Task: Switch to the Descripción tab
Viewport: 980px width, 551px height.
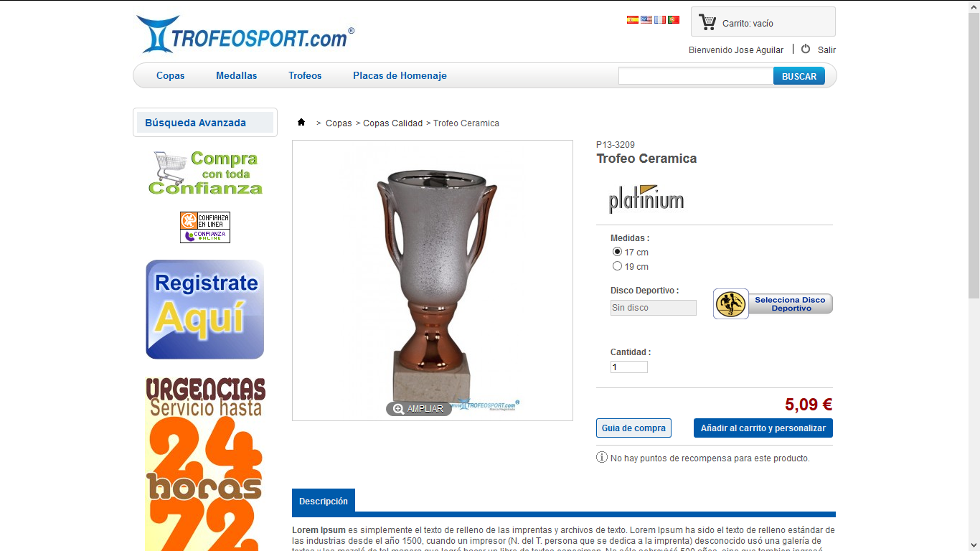Action: [324, 501]
